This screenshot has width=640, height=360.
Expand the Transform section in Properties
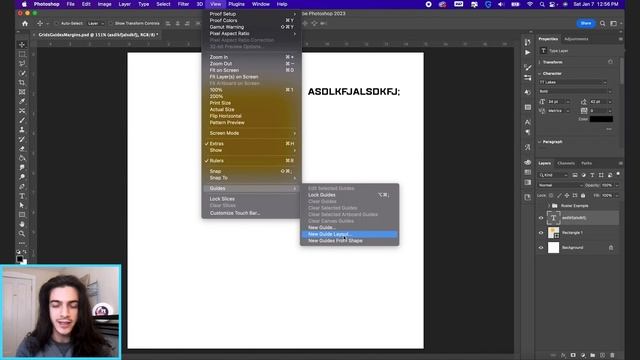540,62
